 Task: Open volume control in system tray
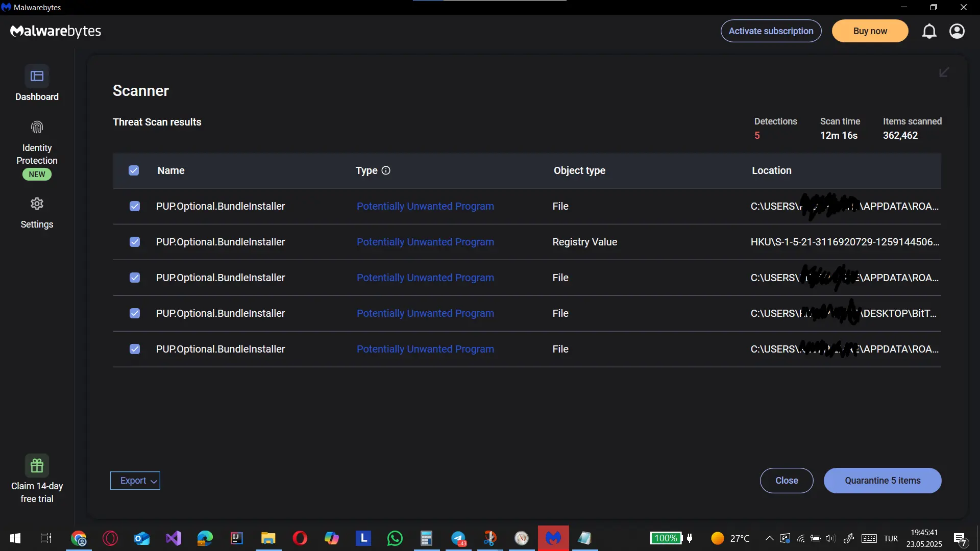pyautogui.click(x=830, y=538)
